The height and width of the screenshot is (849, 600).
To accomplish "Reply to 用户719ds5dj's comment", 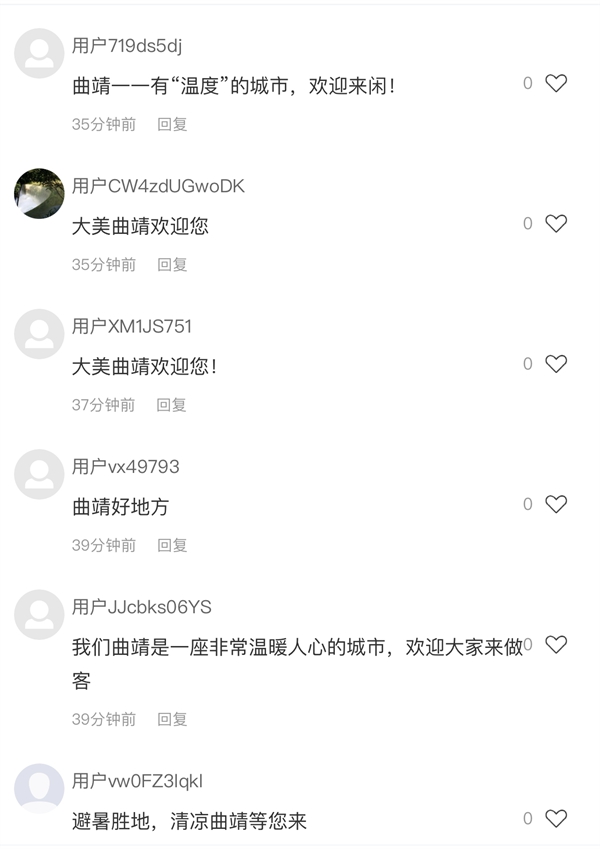I will point(172,125).
